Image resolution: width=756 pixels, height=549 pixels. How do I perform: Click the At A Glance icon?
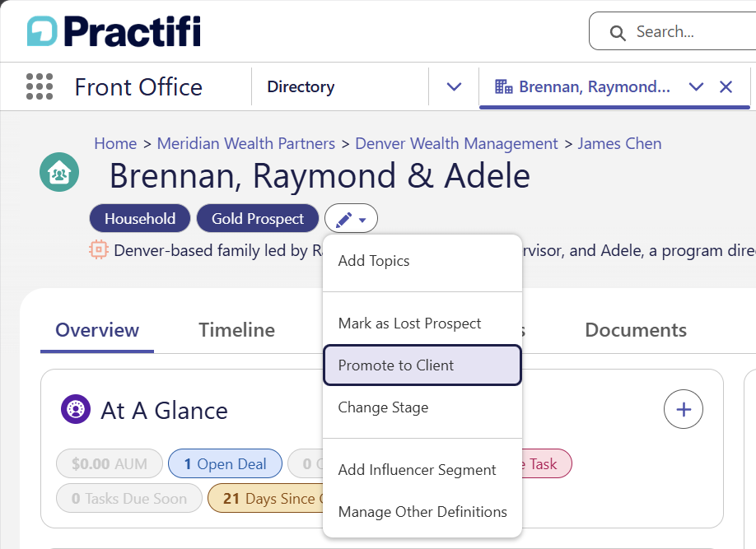76,409
